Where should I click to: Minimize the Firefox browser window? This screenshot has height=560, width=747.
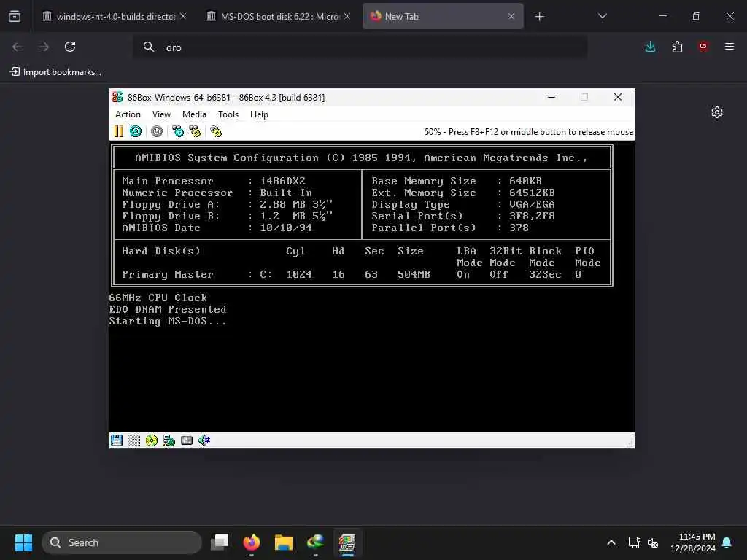click(662, 16)
